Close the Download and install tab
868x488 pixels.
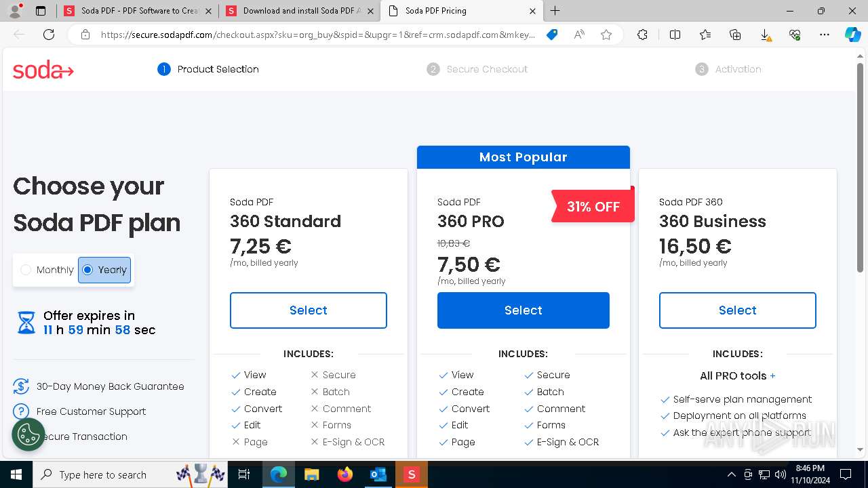(370, 11)
